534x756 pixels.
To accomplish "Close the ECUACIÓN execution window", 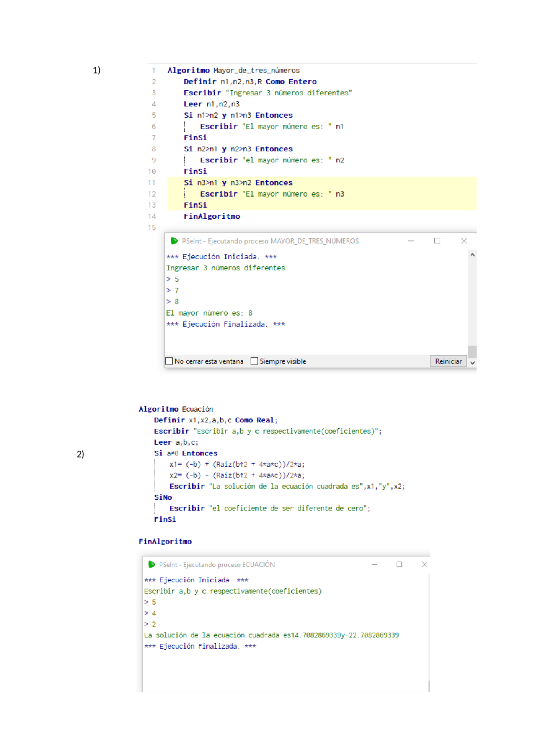I will point(424,564).
